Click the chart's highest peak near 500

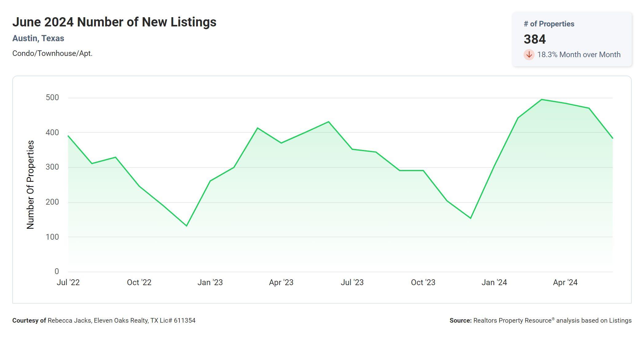coord(542,100)
